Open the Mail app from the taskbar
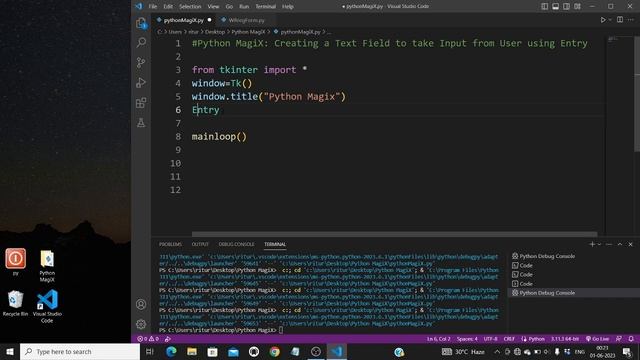Viewport: 640px width, 360px height. pos(233,351)
